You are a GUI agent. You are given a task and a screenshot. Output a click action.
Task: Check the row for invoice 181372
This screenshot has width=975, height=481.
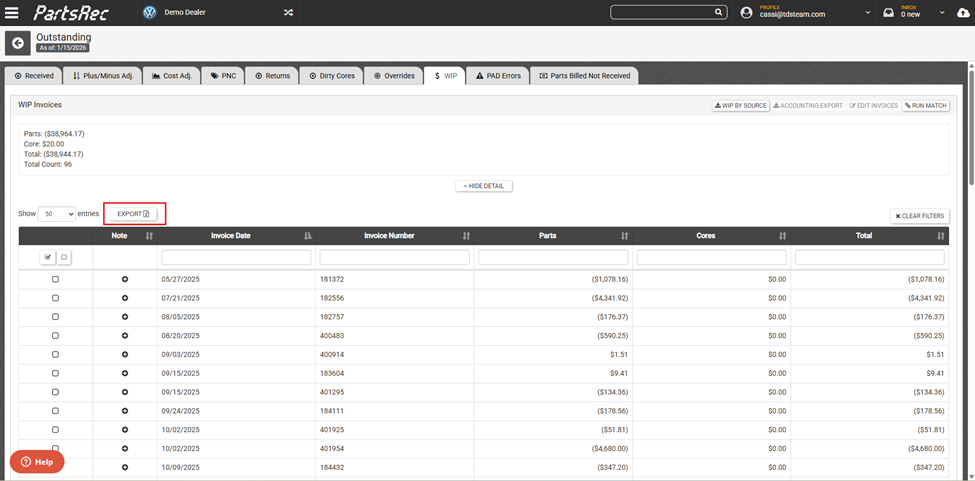pyautogui.click(x=55, y=280)
